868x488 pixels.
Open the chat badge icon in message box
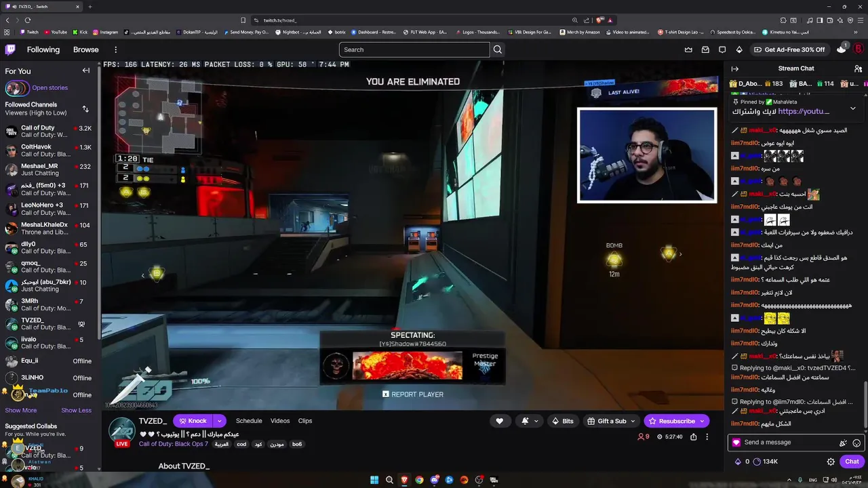(736, 443)
